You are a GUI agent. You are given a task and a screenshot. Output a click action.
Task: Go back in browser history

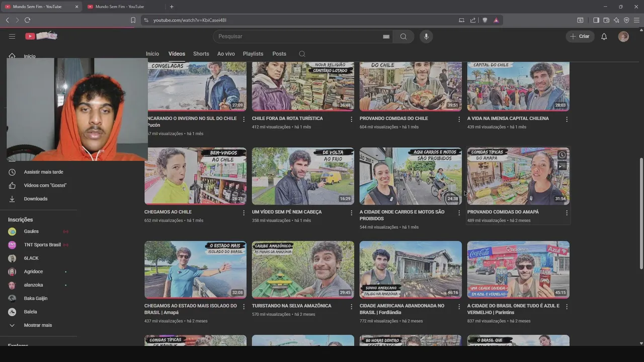[7, 20]
